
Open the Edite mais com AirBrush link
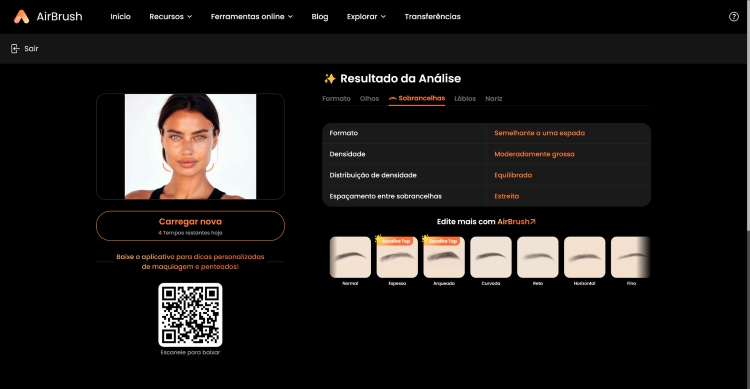486,222
